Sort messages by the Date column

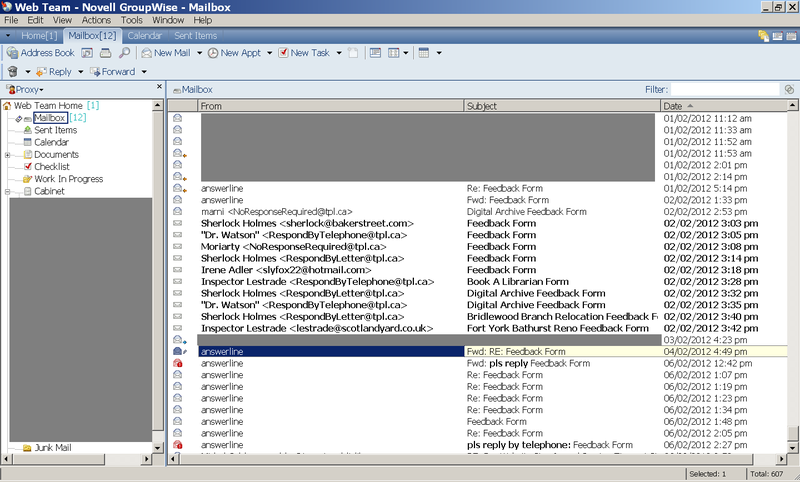720,105
